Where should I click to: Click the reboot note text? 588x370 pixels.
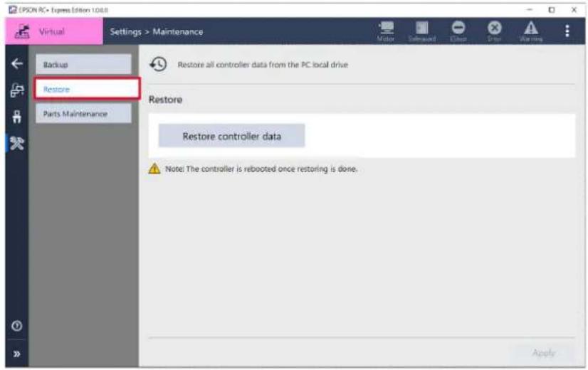tap(261, 169)
